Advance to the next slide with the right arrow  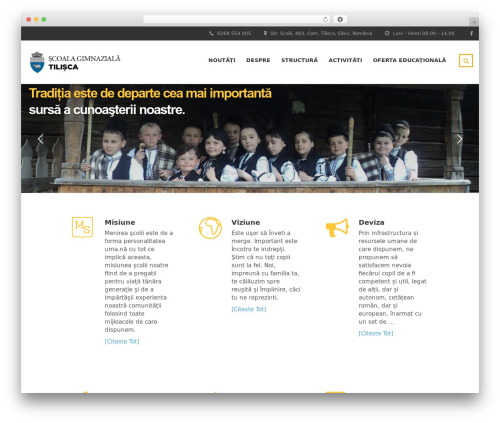[459, 139]
